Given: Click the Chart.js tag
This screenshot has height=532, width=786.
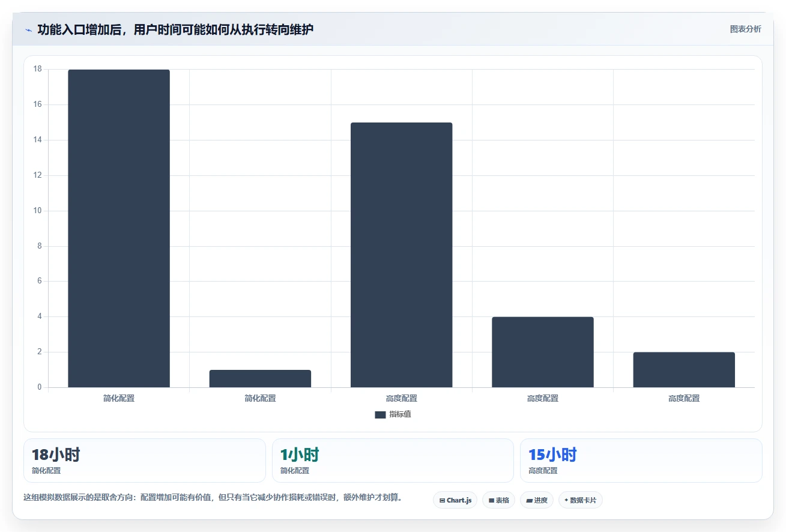Looking at the screenshot, I should coord(455,500).
